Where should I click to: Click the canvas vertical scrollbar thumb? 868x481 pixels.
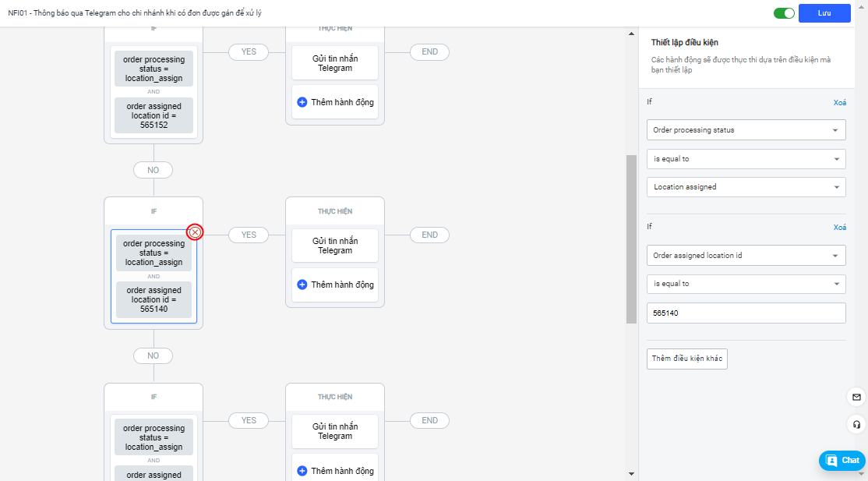click(x=631, y=238)
